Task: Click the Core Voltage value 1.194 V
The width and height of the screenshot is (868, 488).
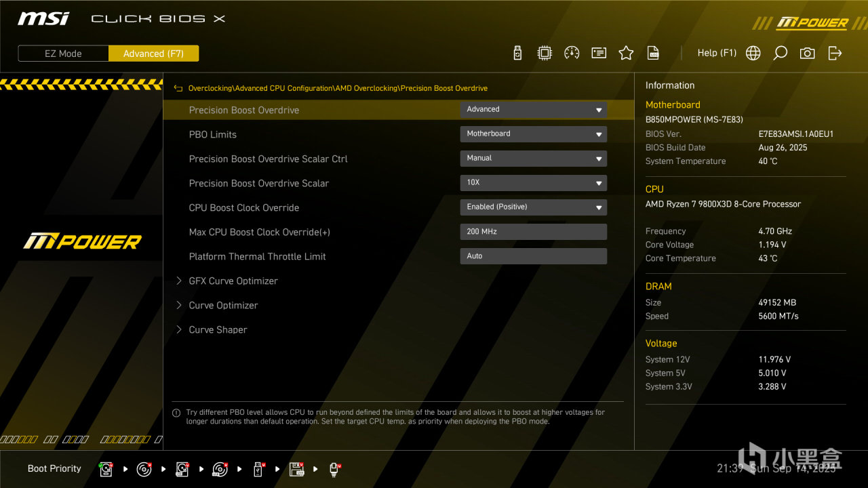Action: [772, 245]
